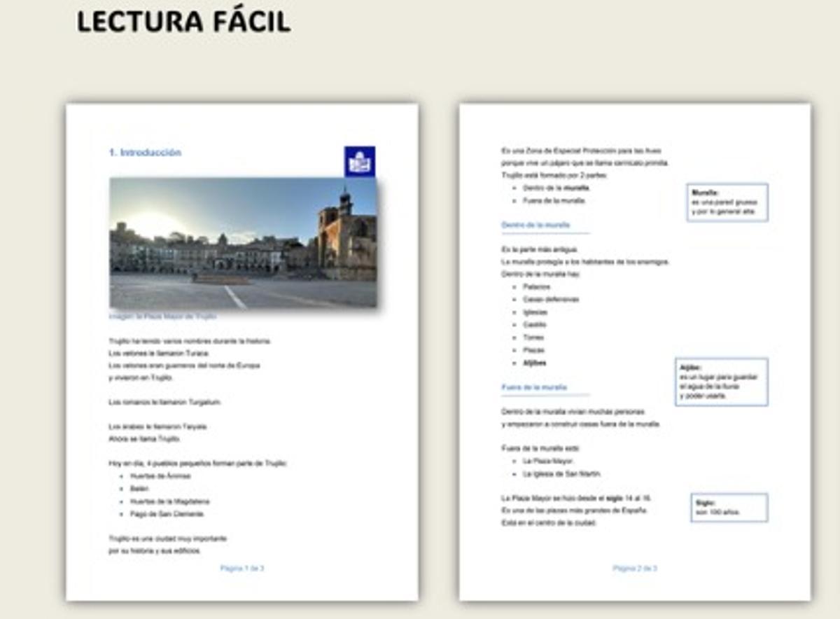Viewport: 840px width, 619px height.
Task: Click the blue easy-reading logo icon
Action: 360,161
